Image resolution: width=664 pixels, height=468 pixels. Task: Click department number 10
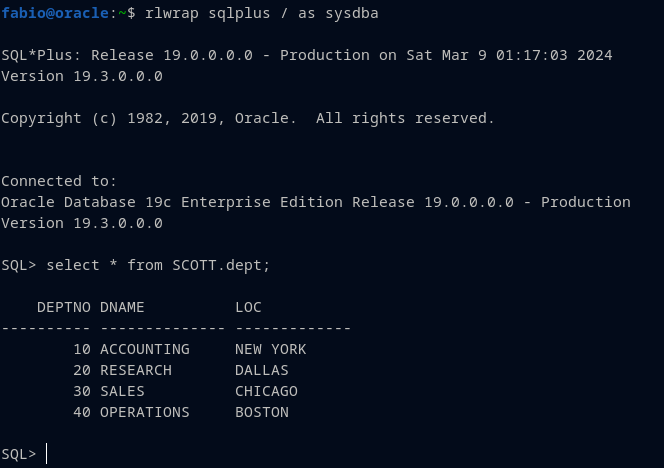coord(82,349)
